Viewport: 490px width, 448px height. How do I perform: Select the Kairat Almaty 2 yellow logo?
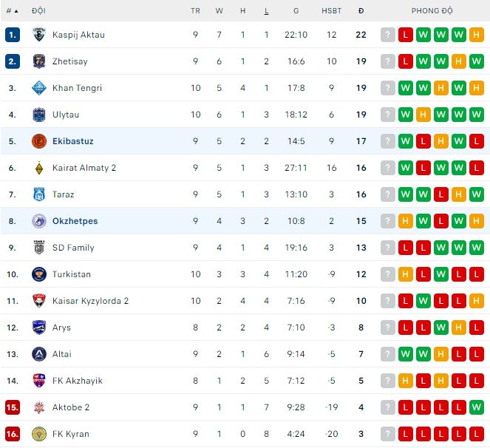(39, 168)
